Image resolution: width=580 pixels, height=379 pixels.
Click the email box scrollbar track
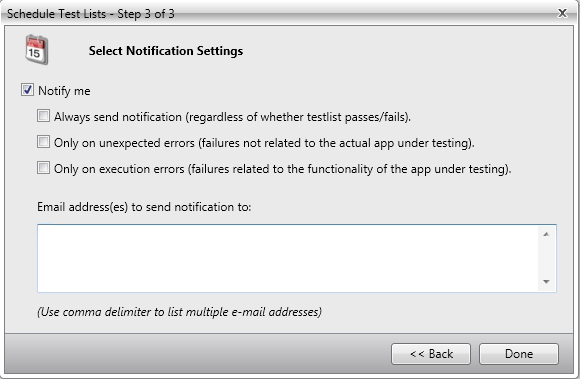(546, 258)
